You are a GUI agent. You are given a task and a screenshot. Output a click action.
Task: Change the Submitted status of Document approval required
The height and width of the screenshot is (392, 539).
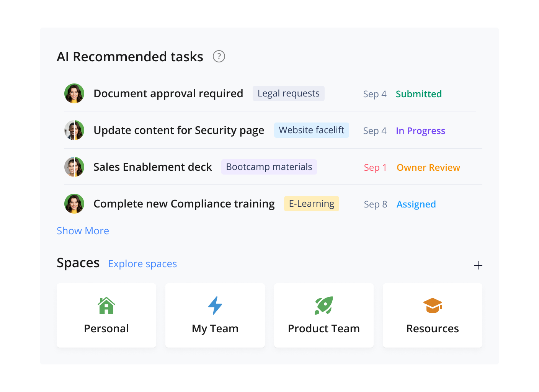coord(418,94)
